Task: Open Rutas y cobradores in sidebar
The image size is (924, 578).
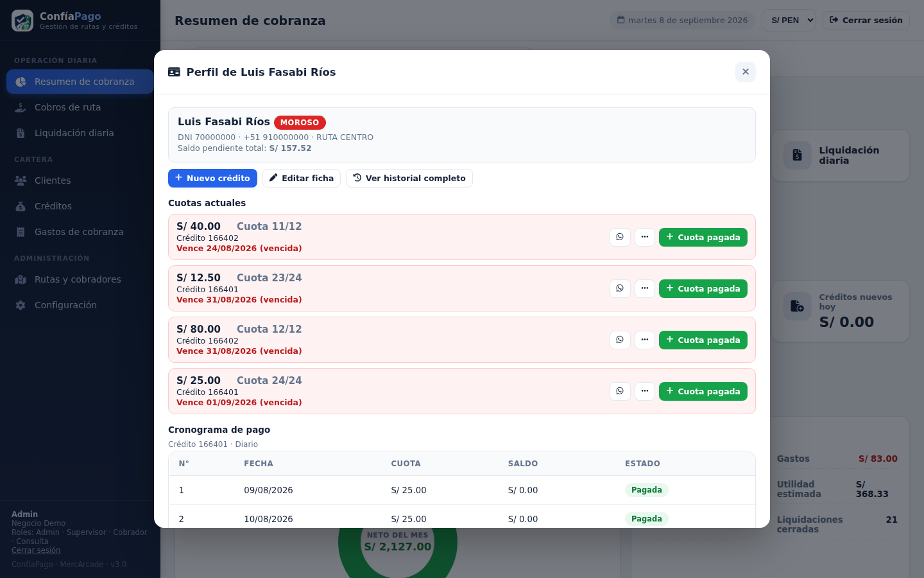Action: point(80,279)
